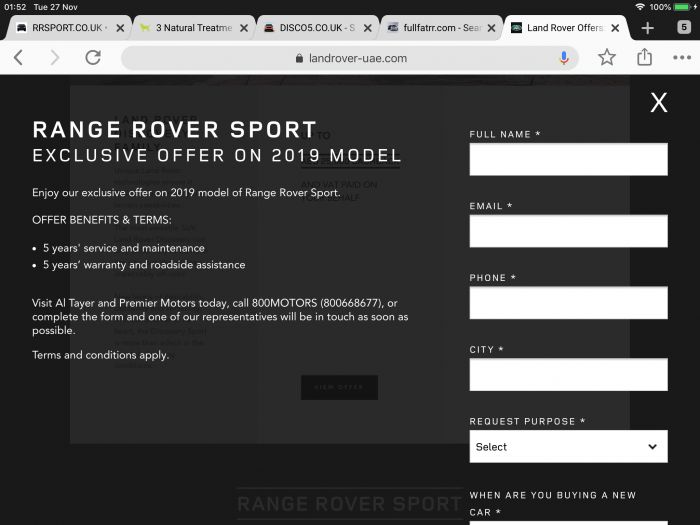The width and height of the screenshot is (700, 525).
Task: Click the Phone input field
Action: click(568, 303)
